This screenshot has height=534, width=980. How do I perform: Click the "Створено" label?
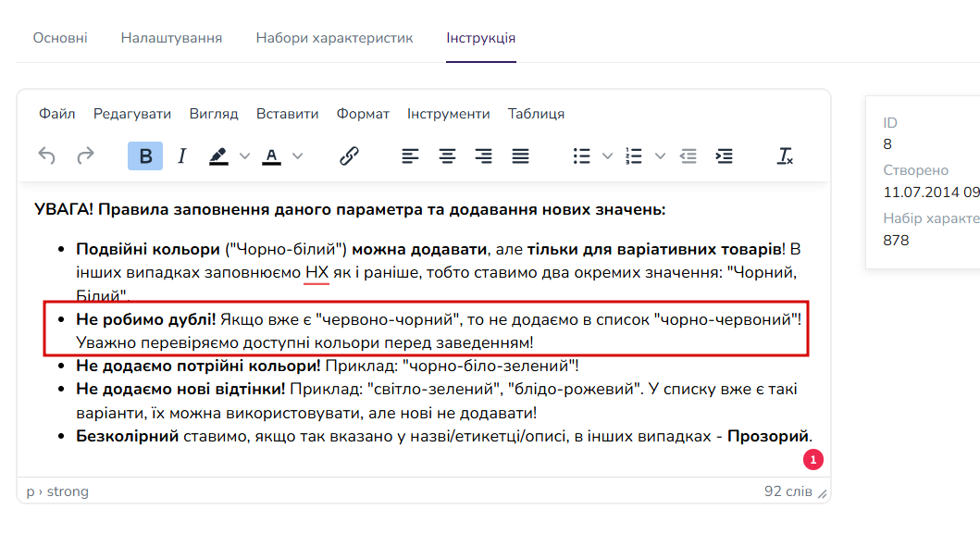pos(915,170)
